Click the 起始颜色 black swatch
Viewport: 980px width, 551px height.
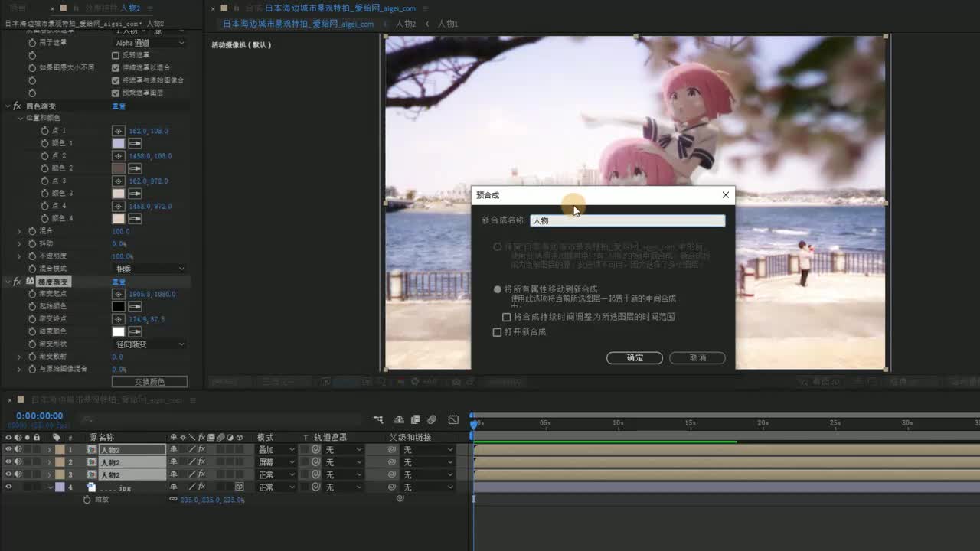click(x=119, y=306)
